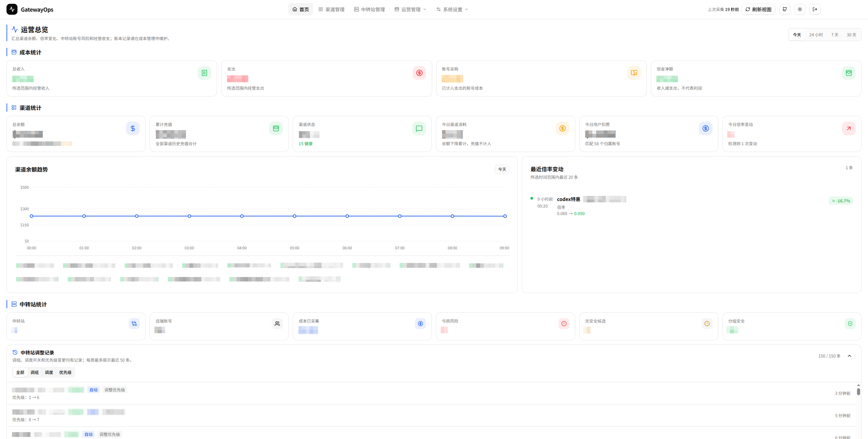This screenshot has width=868, height=439.
Task: Click 总余额 card dollar sign icon
Action: coord(133,128)
